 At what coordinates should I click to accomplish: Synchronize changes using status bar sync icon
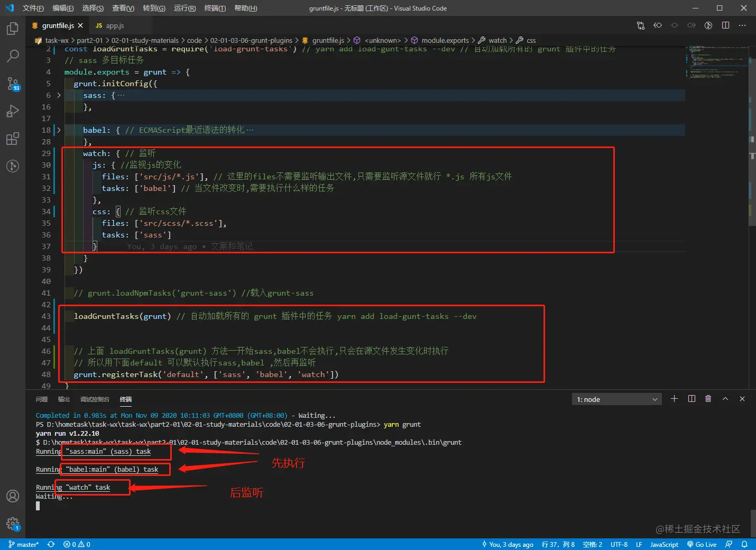(x=51, y=544)
